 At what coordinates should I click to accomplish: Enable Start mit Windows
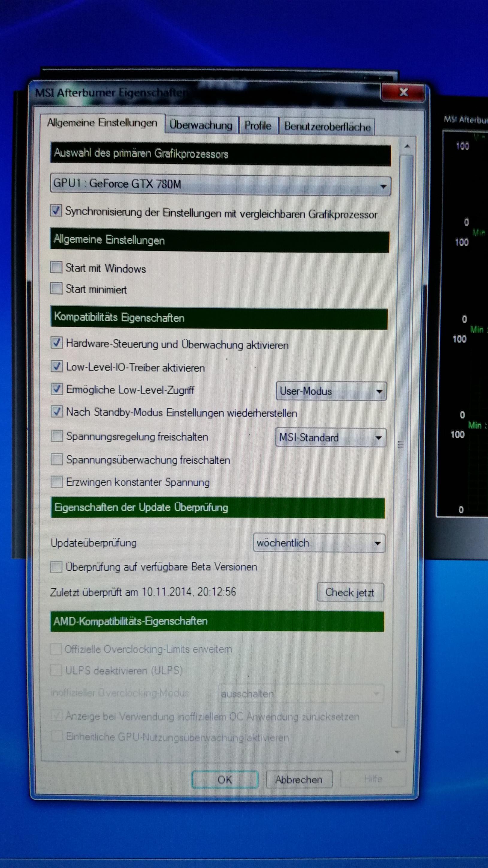click(x=56, y=267)
